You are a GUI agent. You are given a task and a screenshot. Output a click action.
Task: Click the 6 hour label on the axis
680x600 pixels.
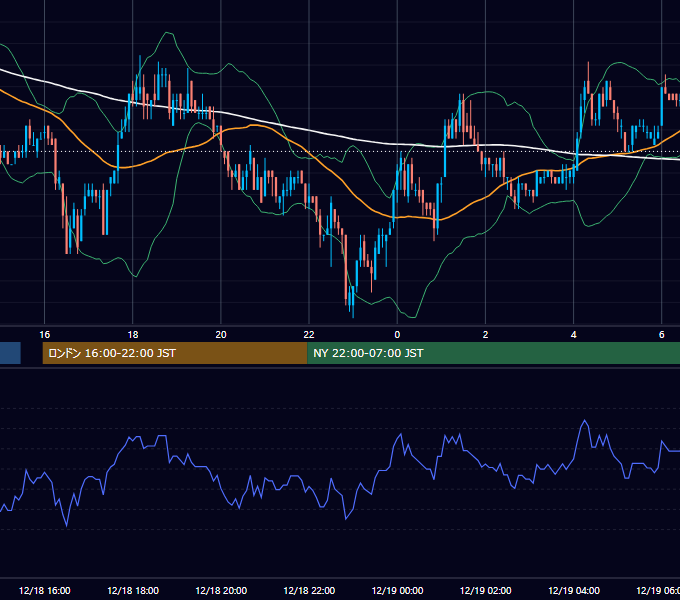click(661, 335)
